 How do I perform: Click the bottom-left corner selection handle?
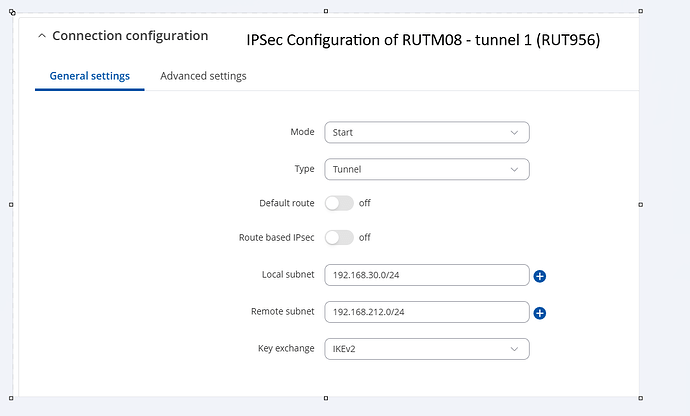pyautogui.click(x=11, y=396)
